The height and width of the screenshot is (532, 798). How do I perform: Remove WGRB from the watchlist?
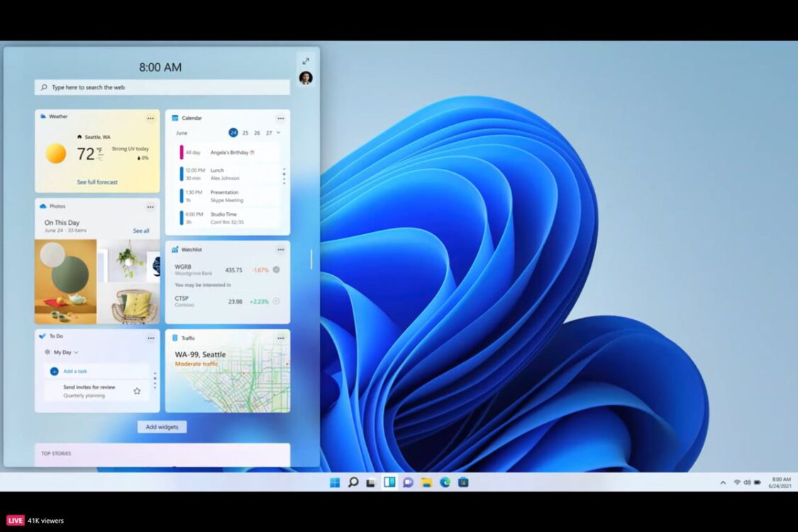(277, 270)
